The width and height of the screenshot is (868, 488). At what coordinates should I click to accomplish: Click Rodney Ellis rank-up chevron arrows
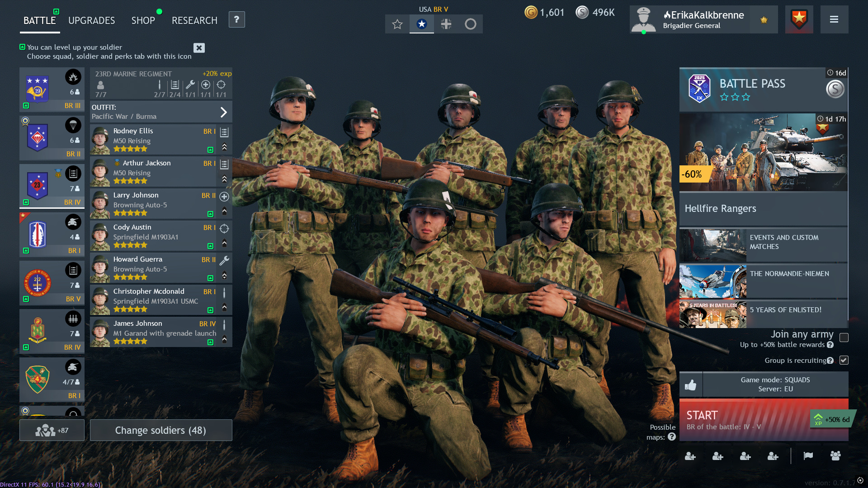point(224,147)
